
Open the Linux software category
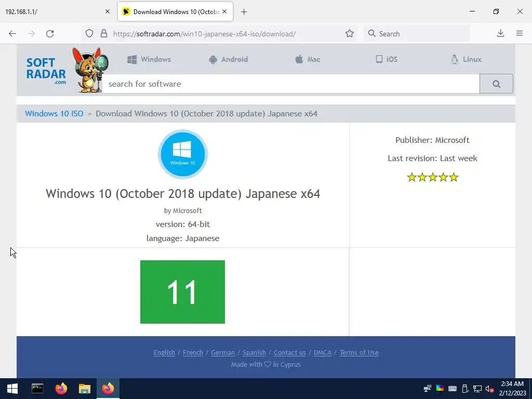[x=466, y=59]
